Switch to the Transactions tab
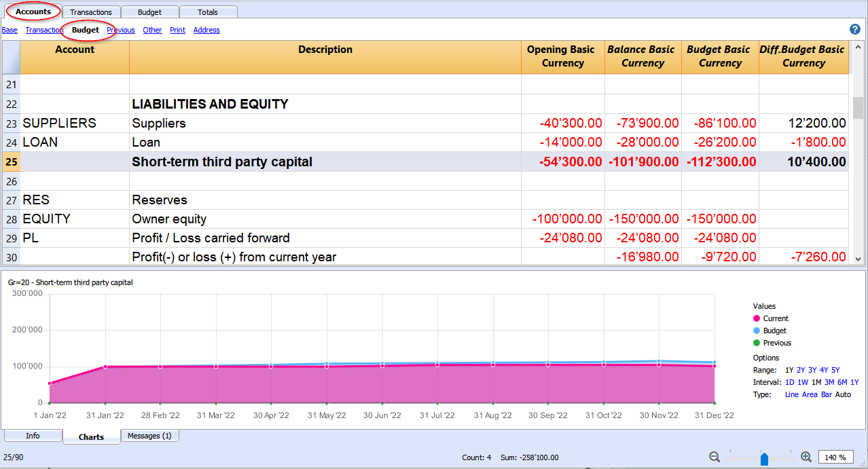This screenshot has width=868, height=469. [91, 12]
